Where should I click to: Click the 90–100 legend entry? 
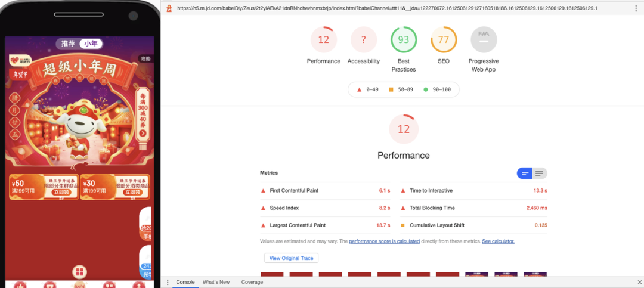[437, 89]
